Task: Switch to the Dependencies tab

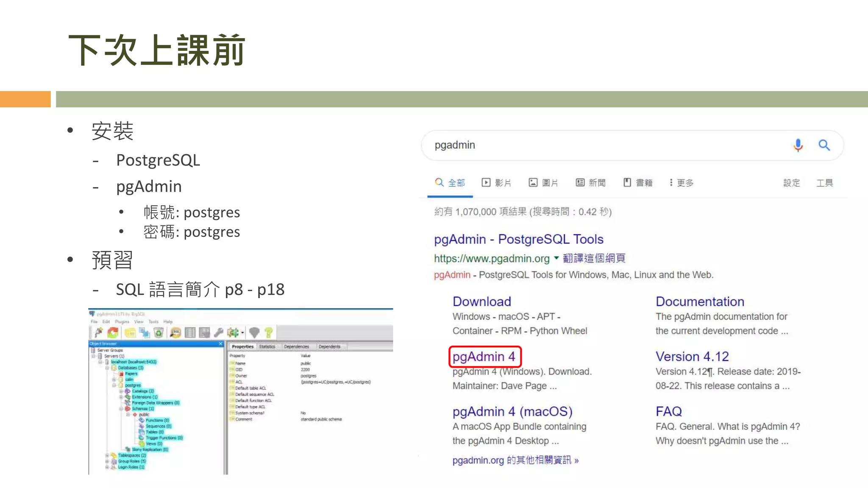Action: coord(297,347)
